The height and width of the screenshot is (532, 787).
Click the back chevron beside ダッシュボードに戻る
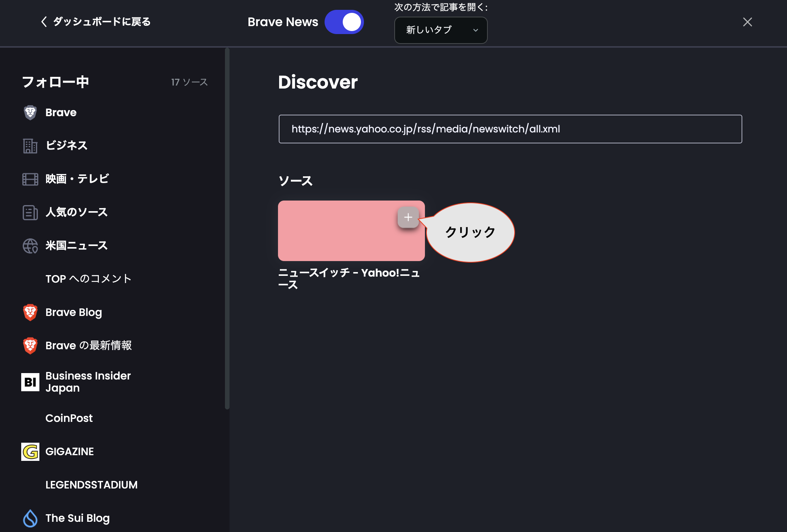point(44,22)
